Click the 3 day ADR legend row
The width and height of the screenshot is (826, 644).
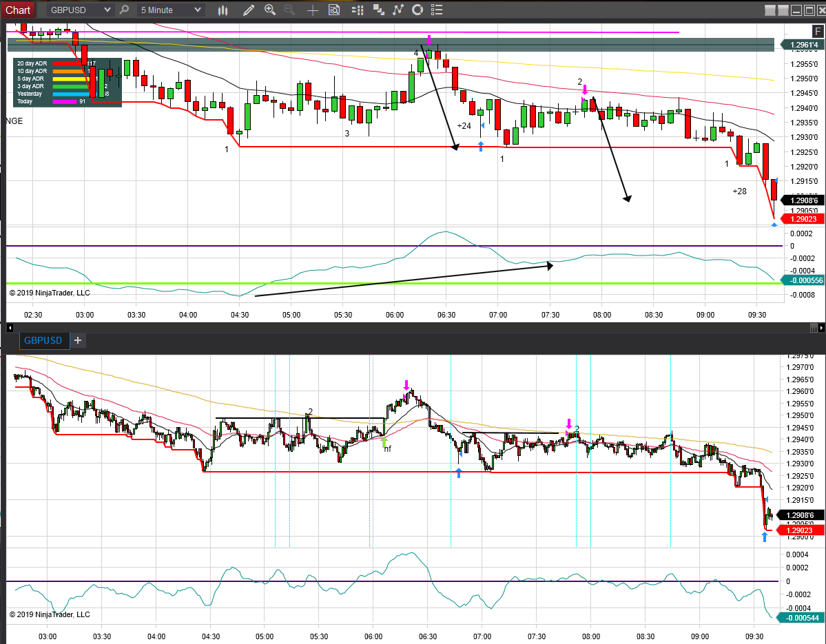61,86
